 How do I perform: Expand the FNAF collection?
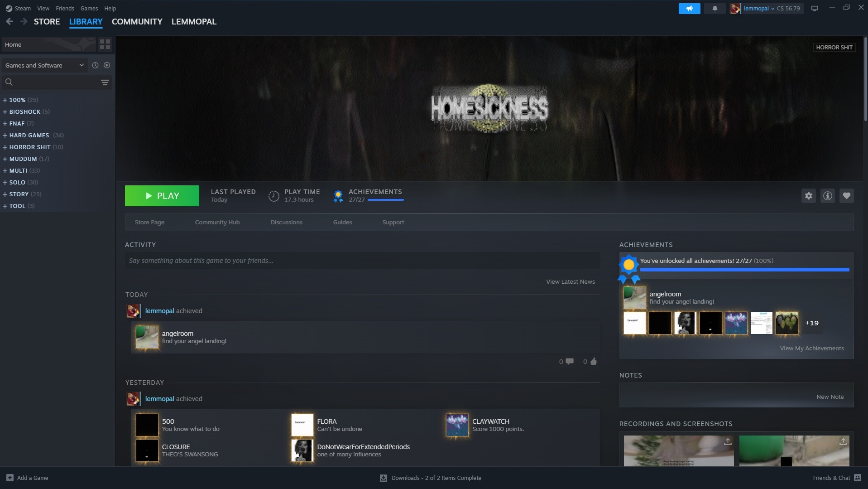5,123
